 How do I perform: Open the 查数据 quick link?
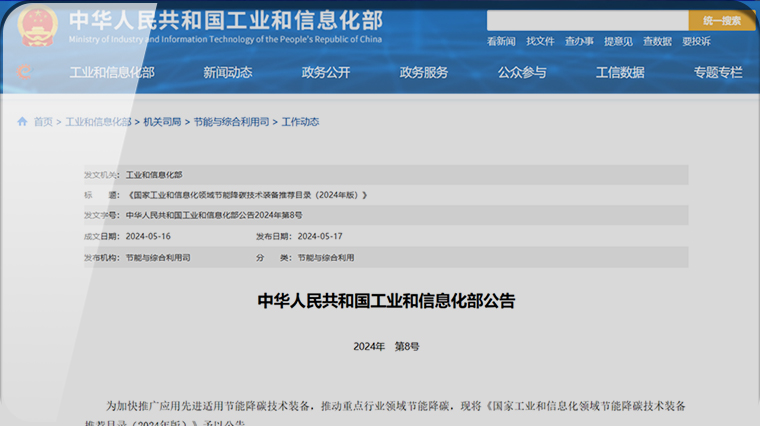click(x=657, y=42)
